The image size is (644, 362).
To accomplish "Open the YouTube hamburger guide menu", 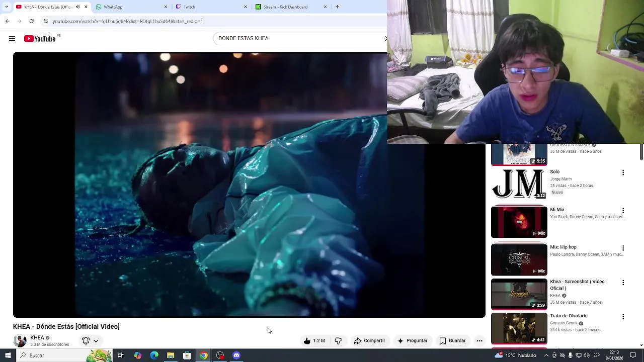I will pos(12,39).
